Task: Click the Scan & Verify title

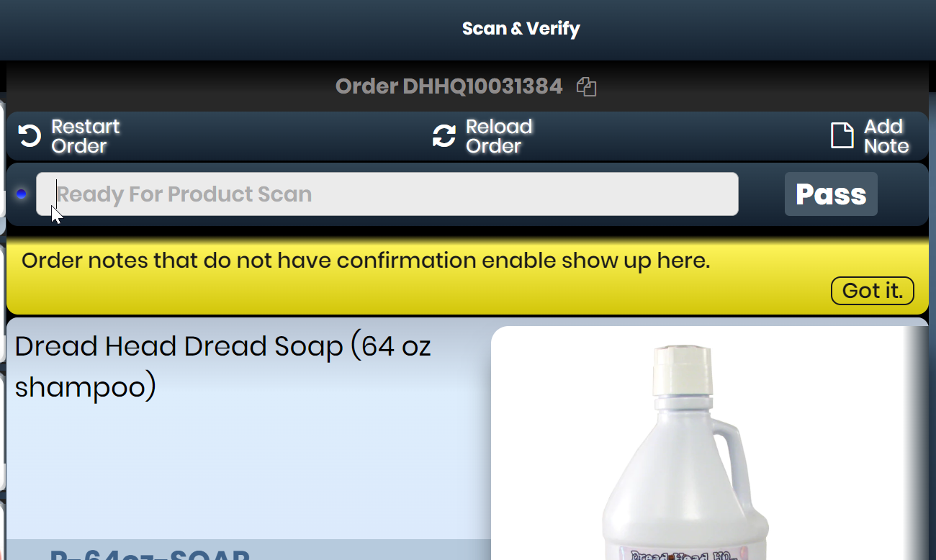Action: [521, 29]
